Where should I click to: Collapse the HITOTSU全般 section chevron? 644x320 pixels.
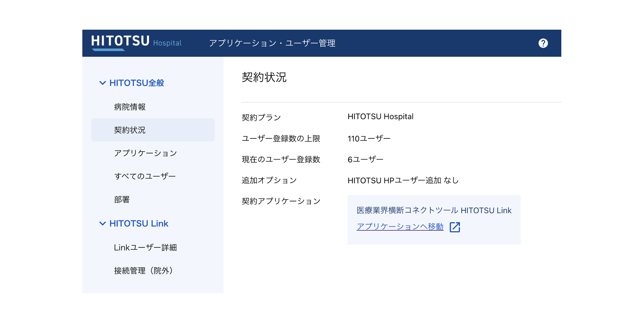102,83
